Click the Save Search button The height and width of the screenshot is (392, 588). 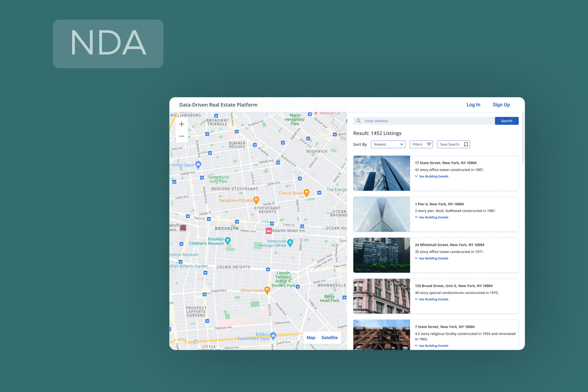tap(454, 144)
